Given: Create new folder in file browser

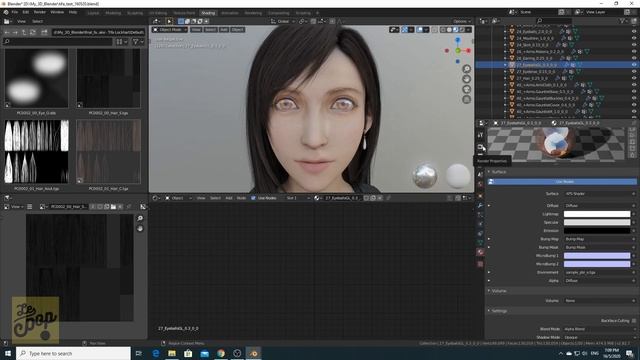Looking at the screenshot, I should point(44,32).
